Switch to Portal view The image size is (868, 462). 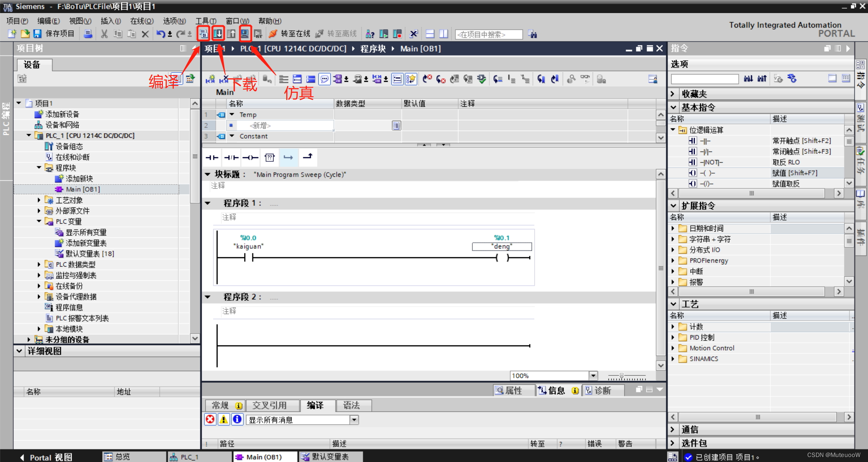tap(46, 457)
